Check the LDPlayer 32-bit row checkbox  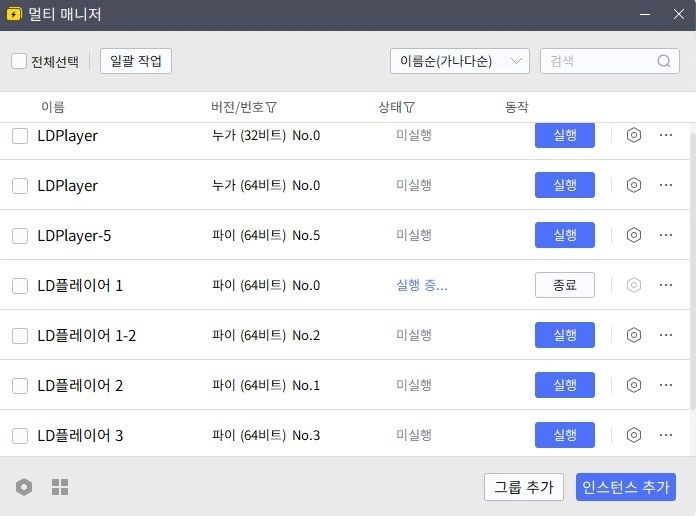pyautogui.click(x=20, y=136)
